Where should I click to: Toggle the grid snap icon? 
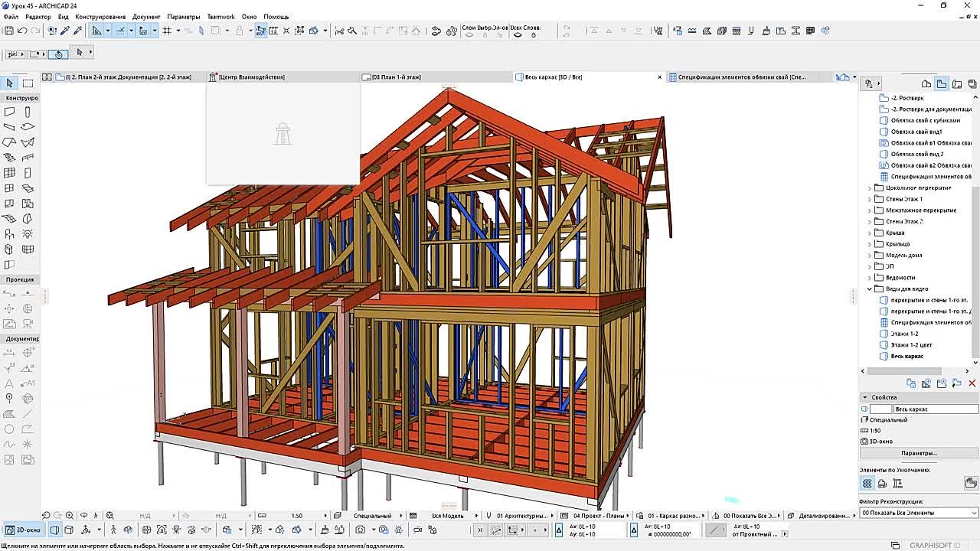(167, 31)
